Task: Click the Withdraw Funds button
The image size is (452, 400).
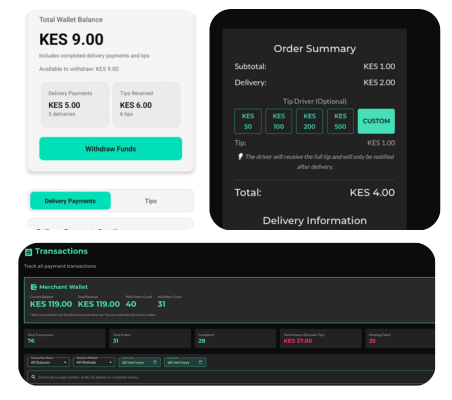Action: coord(111,149)
